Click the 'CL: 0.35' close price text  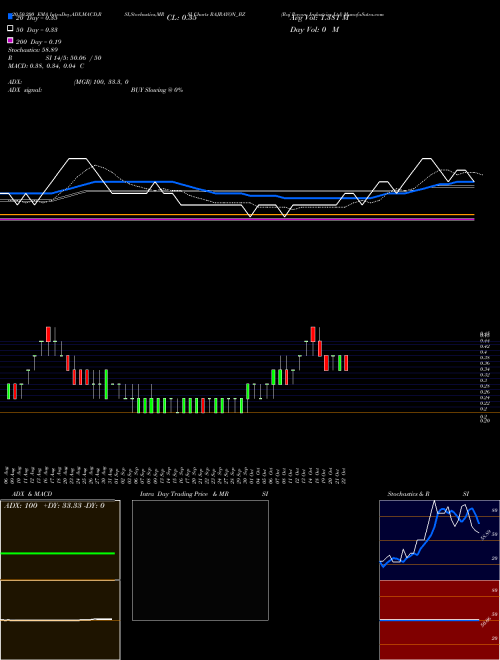click(181, 18)
